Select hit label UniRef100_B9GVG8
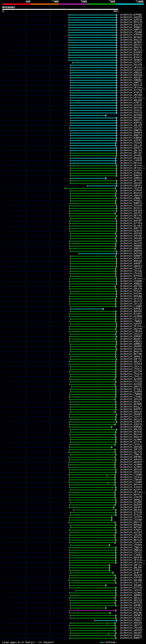 [131, 75]
